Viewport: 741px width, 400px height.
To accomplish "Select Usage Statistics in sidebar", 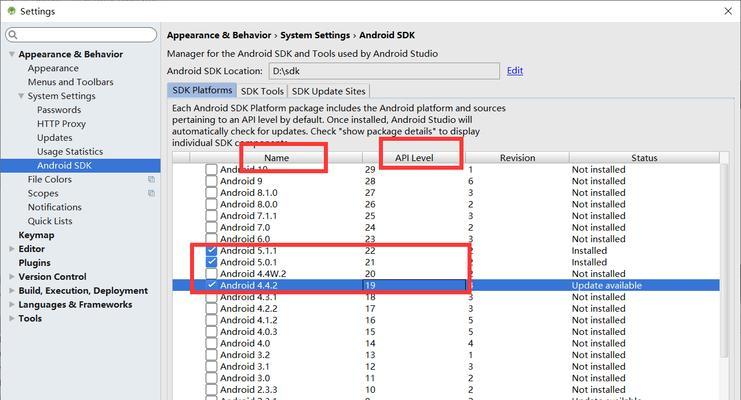I will (70, 151).
